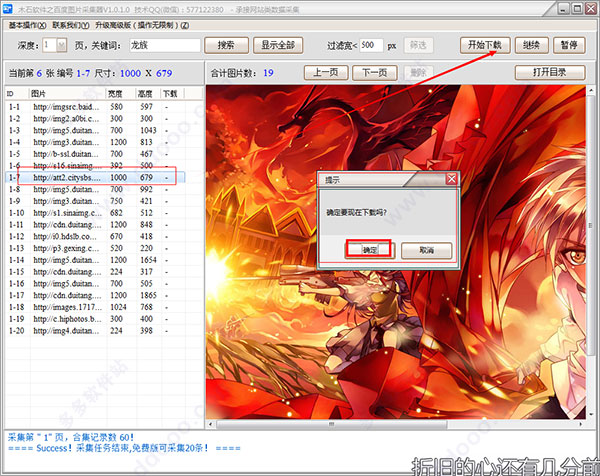Click the horizontal scrollbar right arrow
Image resolution: width=600 pixels, height=476 pixels.
coord(581,424)
